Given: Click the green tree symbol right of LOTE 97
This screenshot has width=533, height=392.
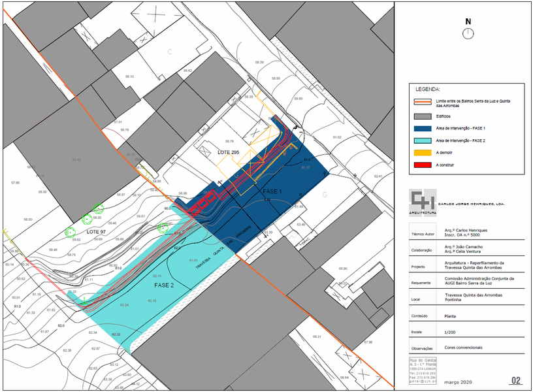Looking at the screenshot, I should pos(163,227).
